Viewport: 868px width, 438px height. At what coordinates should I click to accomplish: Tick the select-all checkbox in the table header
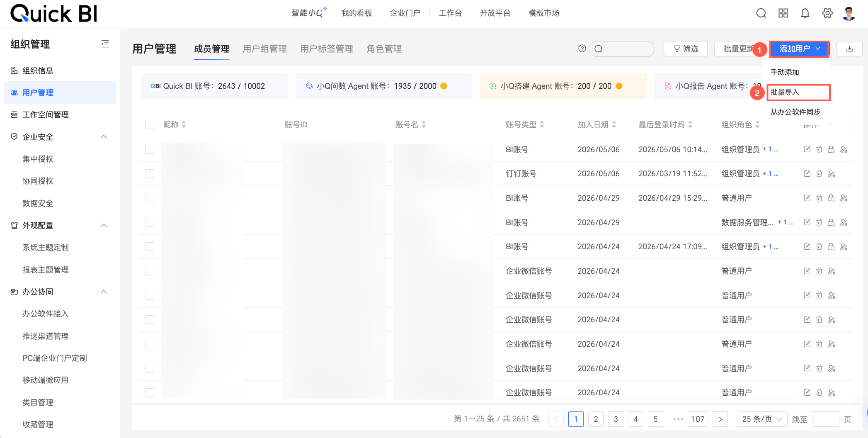click(150, 124)
